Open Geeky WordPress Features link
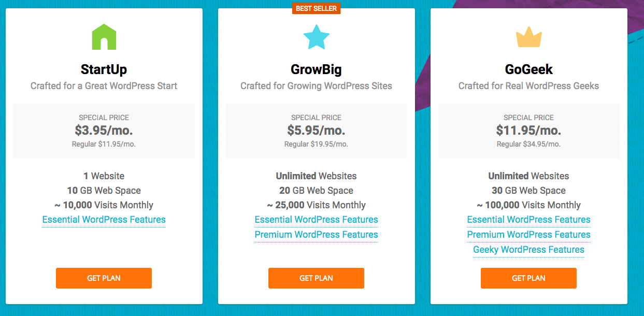The width and height of the screenshot is (644, 316). (x=529, y=250)
